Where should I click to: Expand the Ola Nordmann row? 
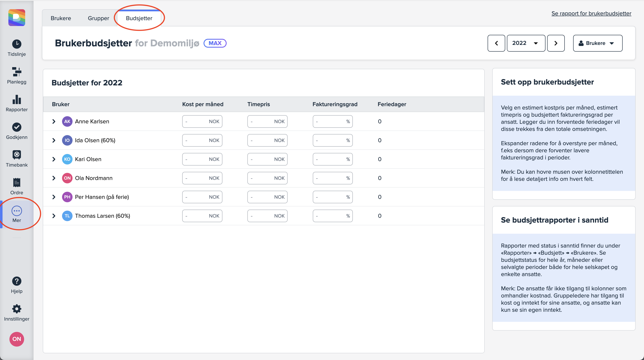coord(54,178)
